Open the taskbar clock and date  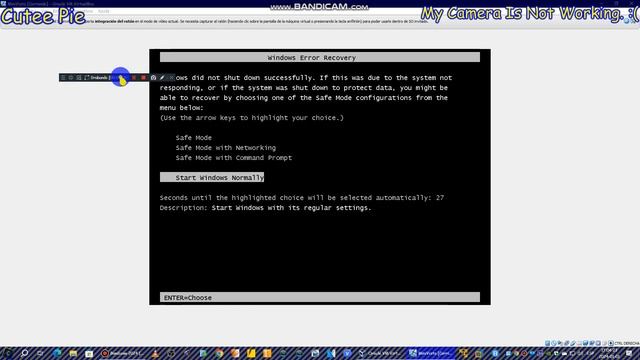point(609,353)
